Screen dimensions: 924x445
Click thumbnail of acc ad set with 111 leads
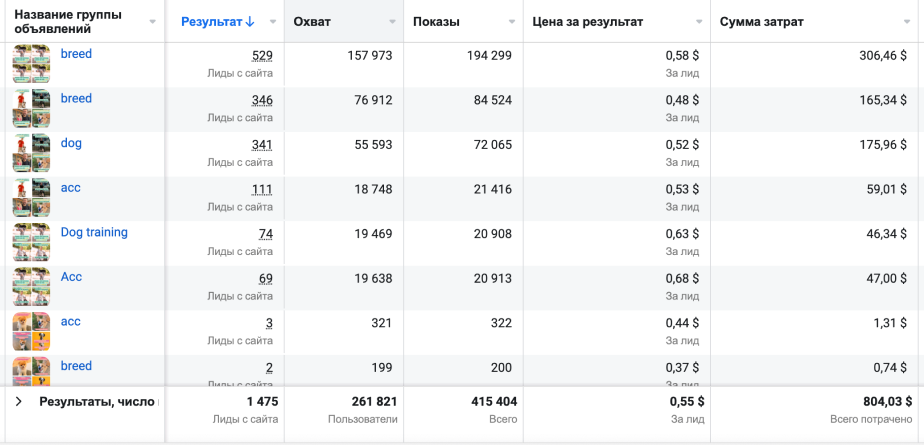coord(31,198)
